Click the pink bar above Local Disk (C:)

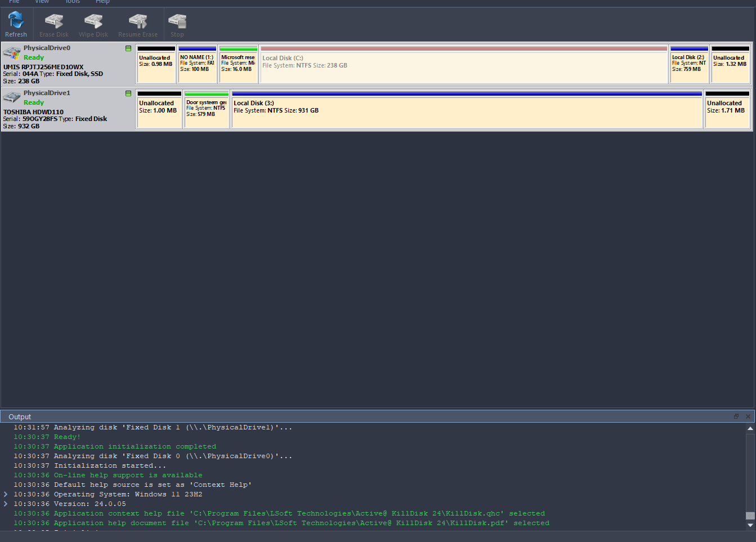coord(464,49)
